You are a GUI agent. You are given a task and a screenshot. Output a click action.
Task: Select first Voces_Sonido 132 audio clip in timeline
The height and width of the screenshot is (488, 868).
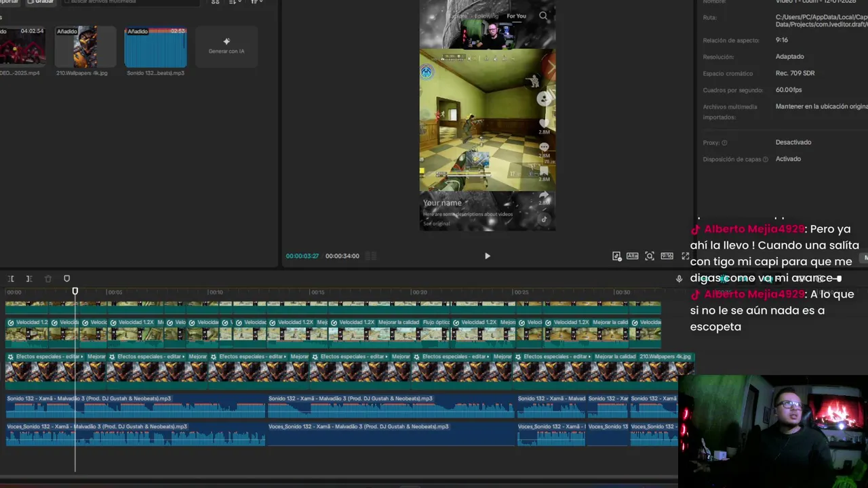(136, 434)
